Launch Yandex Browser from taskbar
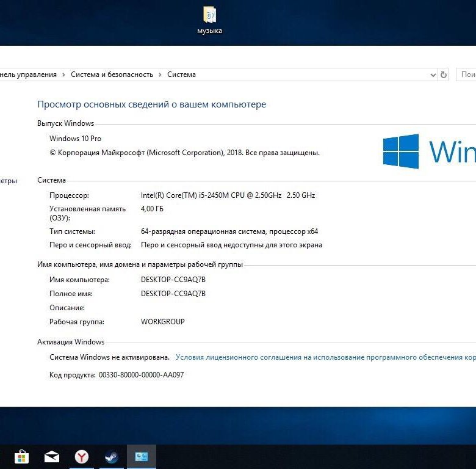Screen dimensions: 476x469 coord(82,456)
